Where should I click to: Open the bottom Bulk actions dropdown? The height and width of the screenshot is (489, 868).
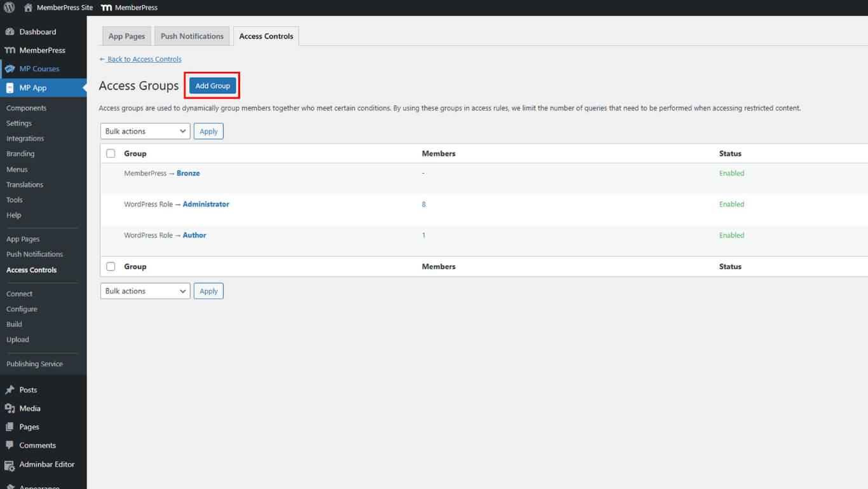click(145, 291)
